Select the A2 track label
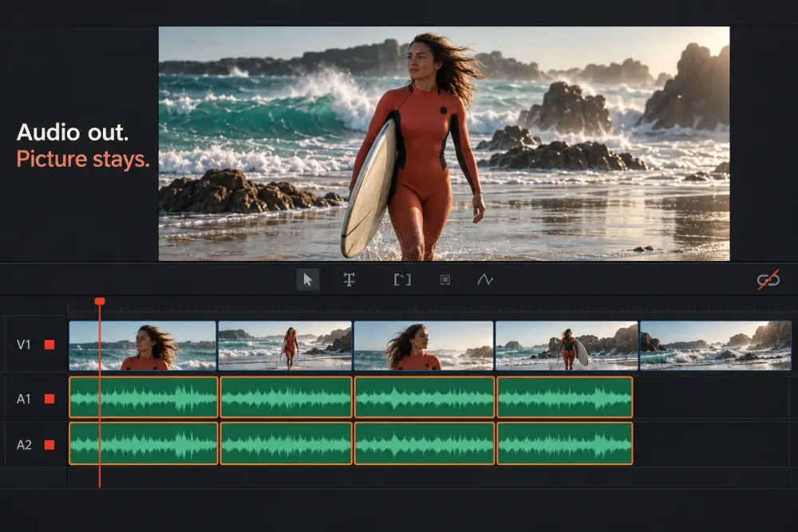This screenshot has height=532, width=798. click(x=24, y=445)
